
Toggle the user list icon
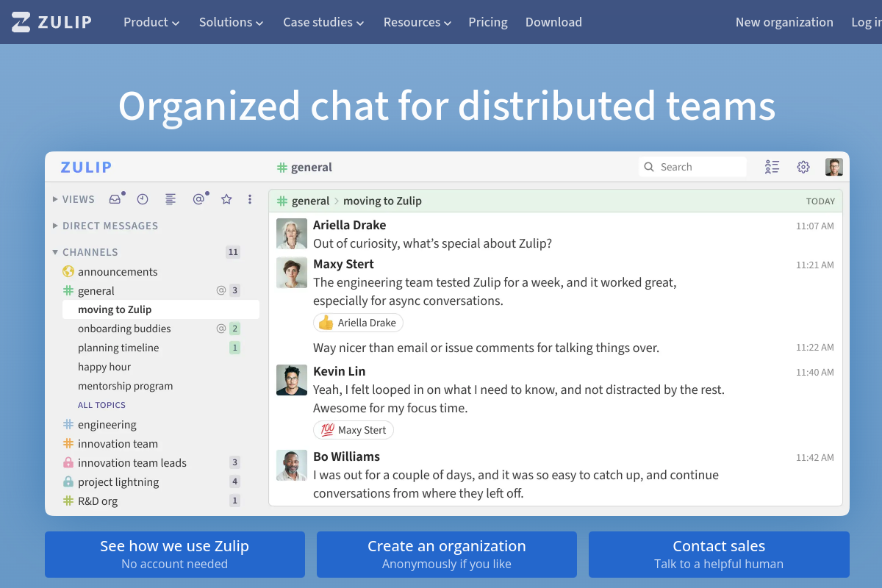tap(772, 167)
